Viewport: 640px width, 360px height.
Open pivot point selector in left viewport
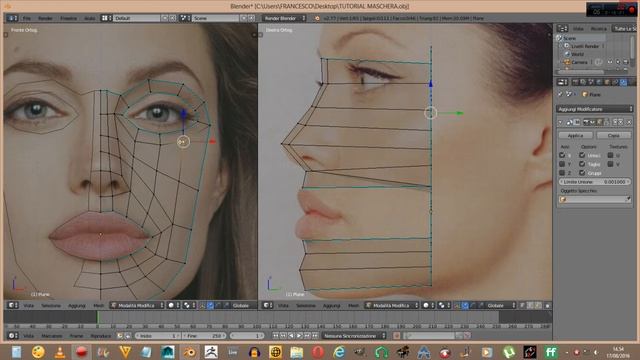[188, 305]
